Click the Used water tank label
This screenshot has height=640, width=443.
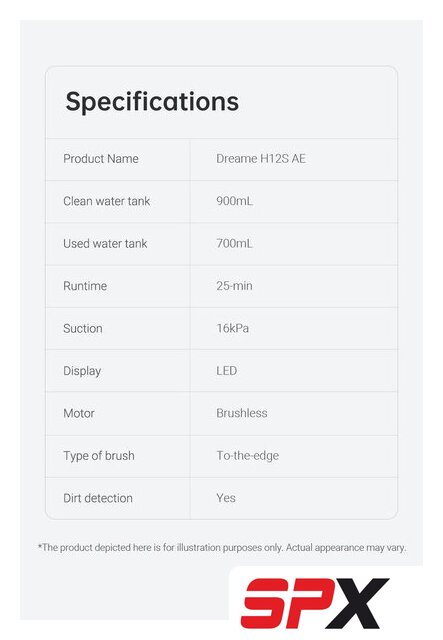105,244
